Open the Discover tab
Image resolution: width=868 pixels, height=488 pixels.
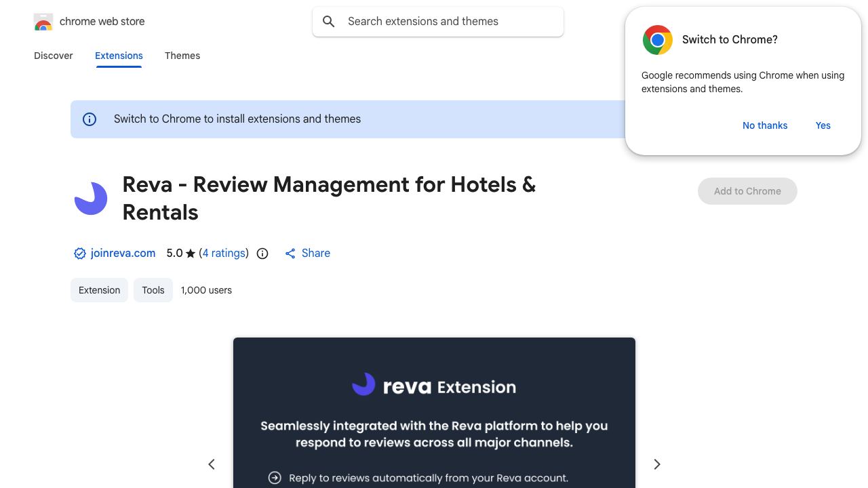pos(54,56)
